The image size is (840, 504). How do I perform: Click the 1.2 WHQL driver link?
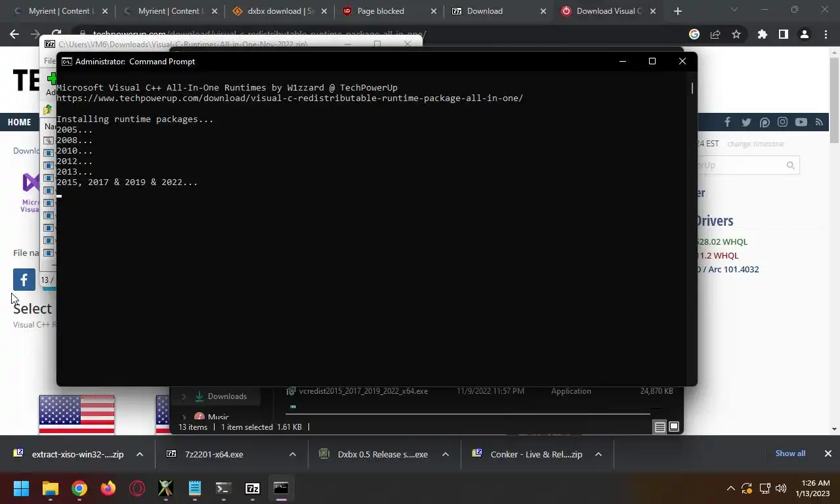(719, 255)
